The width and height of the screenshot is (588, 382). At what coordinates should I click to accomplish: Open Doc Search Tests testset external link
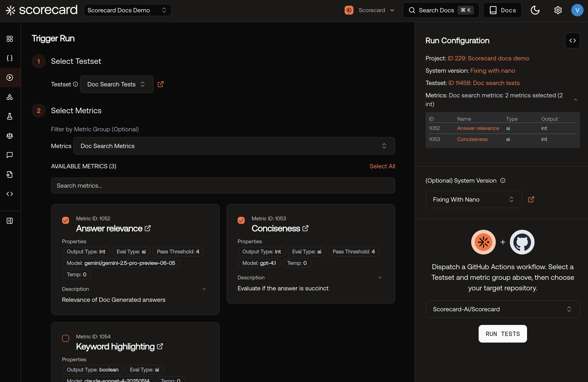coord(161,84)
